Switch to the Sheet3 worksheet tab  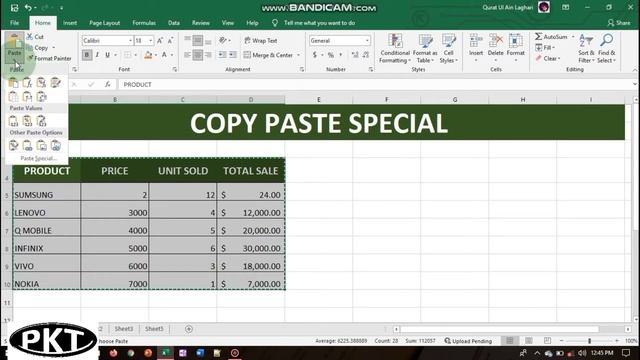coord(124,329)
